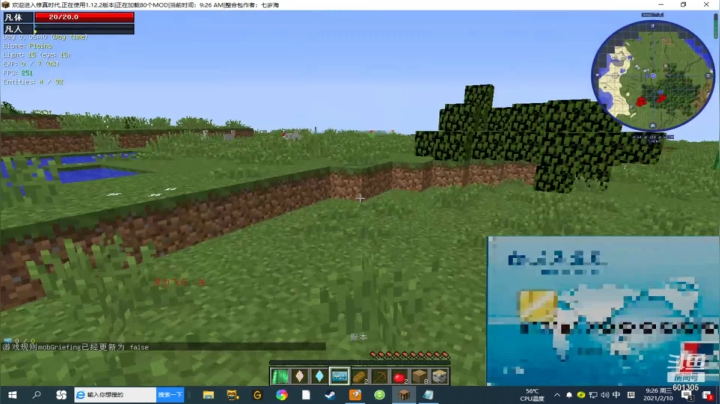Click the circular minimap
The image size is (720, 404).
coord(653,76)
